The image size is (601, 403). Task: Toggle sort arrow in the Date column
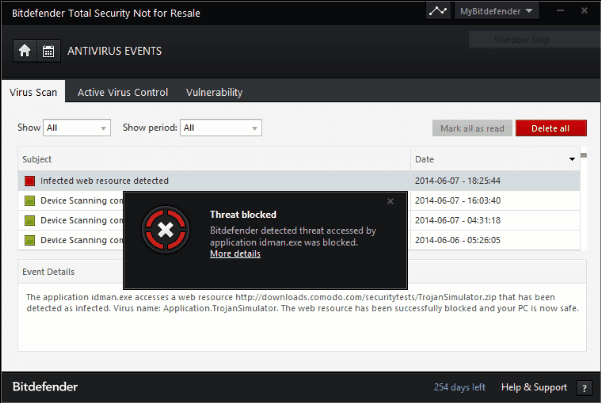[x=572, y=159]
